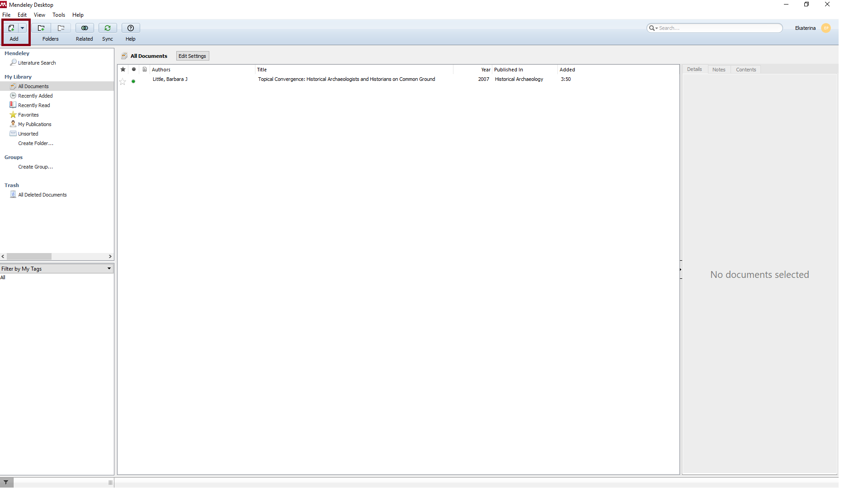Open the Tools menu
Image resolution: width=868 pixels, height=488 pixels.
[x=59, y=15]
